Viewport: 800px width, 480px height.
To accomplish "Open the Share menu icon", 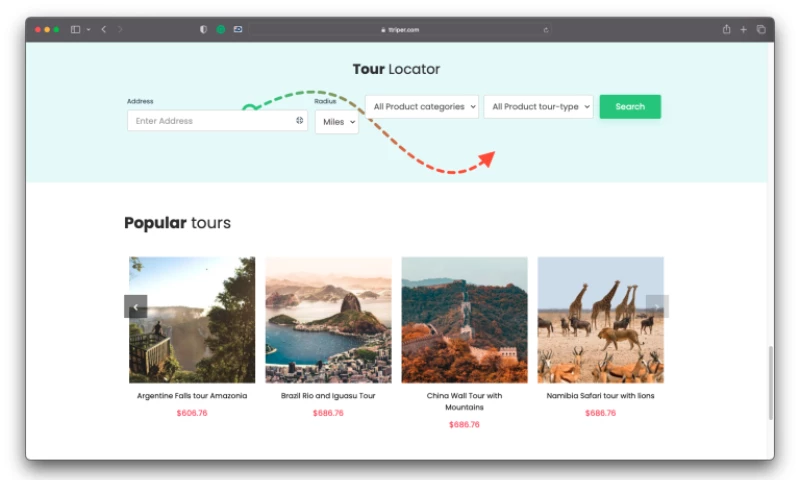I will (726, 30).
